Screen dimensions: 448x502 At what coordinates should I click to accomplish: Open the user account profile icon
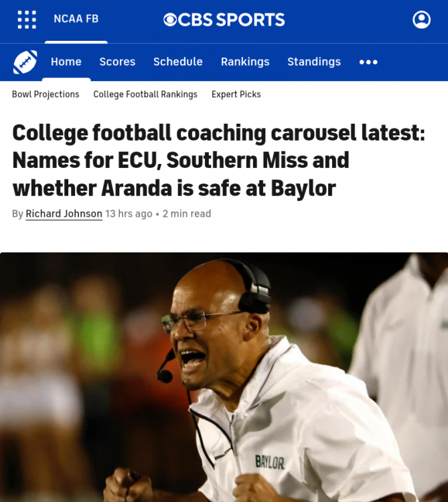click(x=421, y=19)
